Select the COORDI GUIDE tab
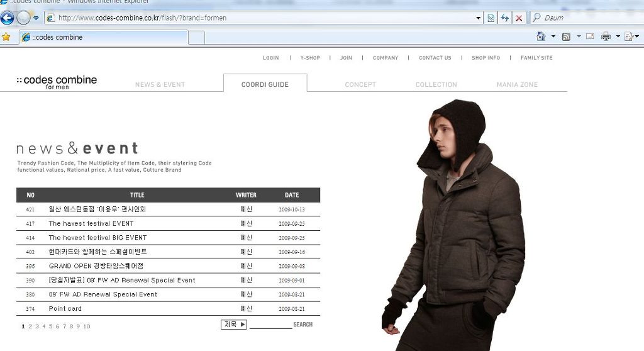The height and width of the screenshot is (351, 644). pos(265,84)
